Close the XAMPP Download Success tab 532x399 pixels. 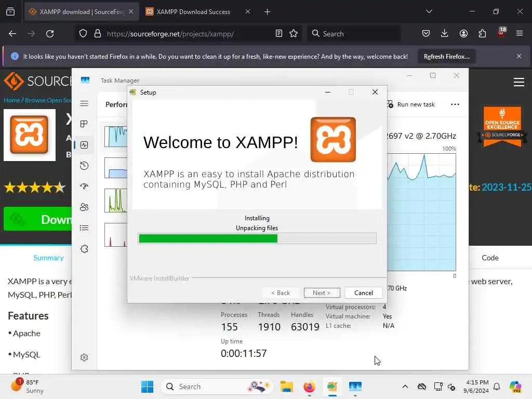point(248,12)
